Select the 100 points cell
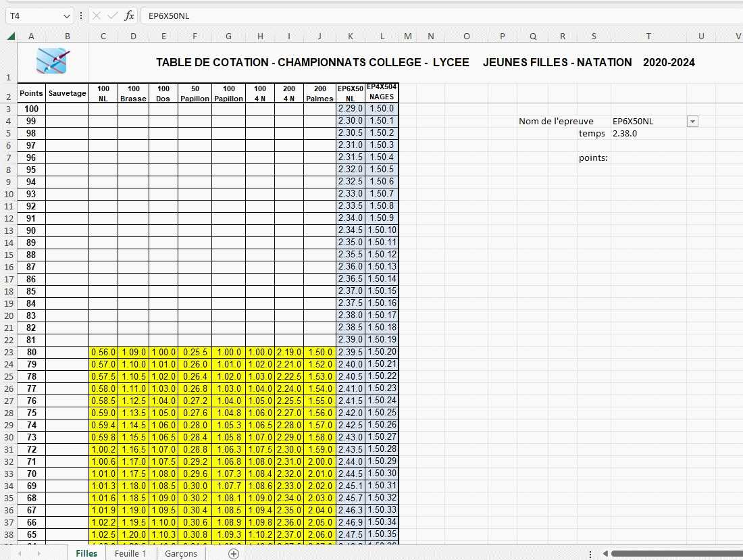 [x=31, y=109]
